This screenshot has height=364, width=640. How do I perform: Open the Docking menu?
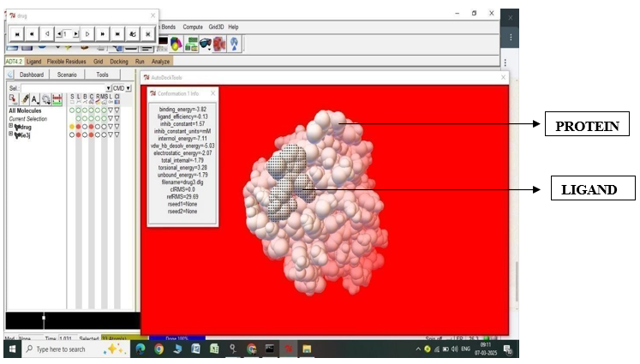[118, 62]
